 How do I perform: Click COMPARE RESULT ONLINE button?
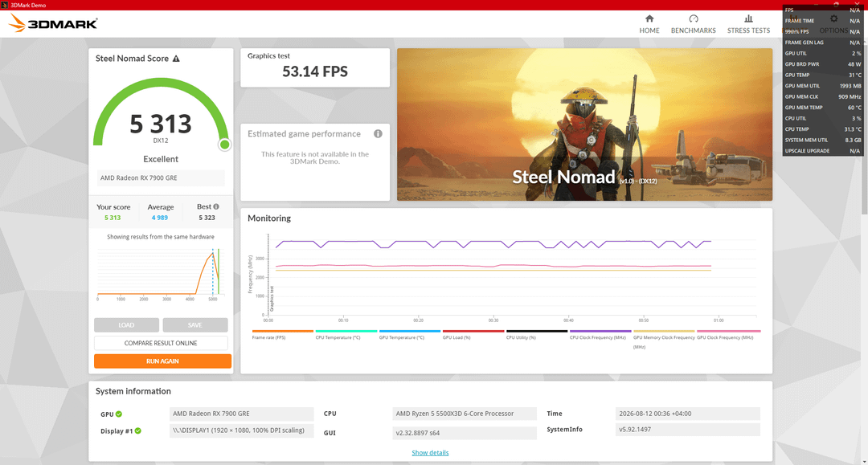(x=161, y=343)
